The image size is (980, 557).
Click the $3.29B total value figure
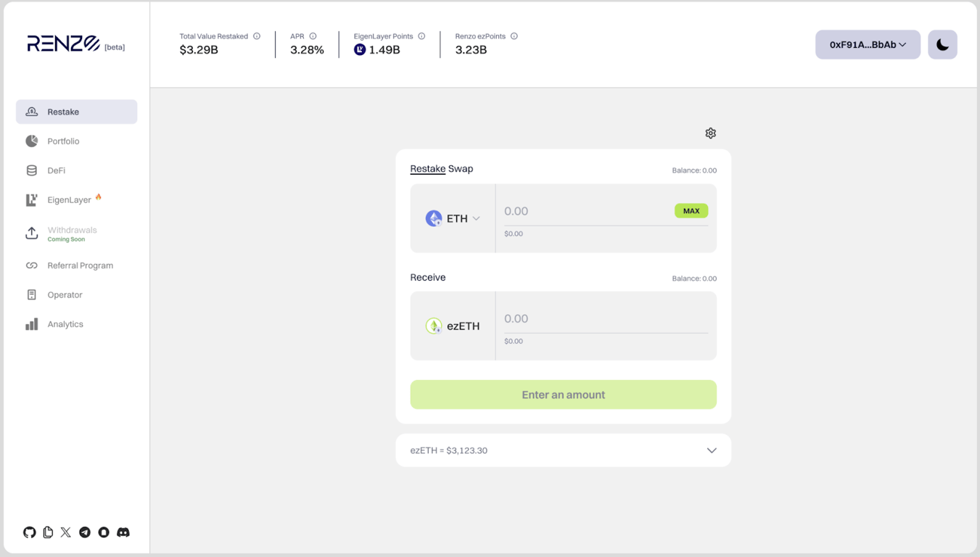coord(199,50)
